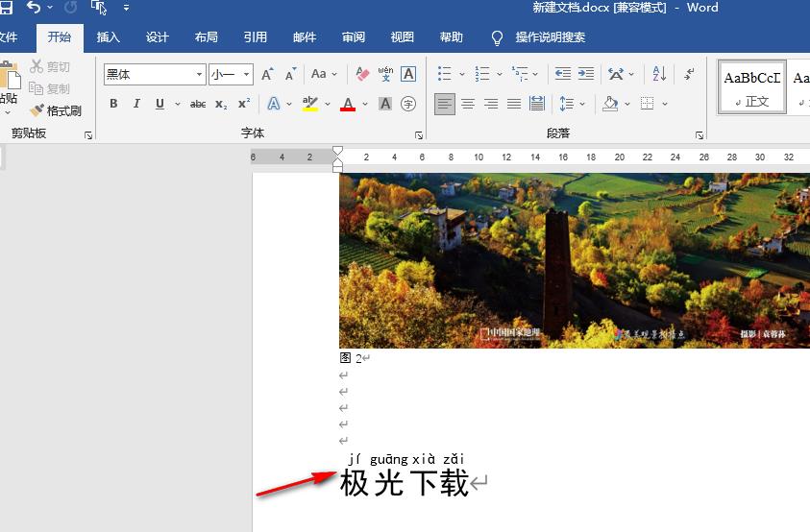The width and height of the screenshot is (810, 532).
Task: Apply numbered list
Action: pyautogui.click(x=482, y=74)
